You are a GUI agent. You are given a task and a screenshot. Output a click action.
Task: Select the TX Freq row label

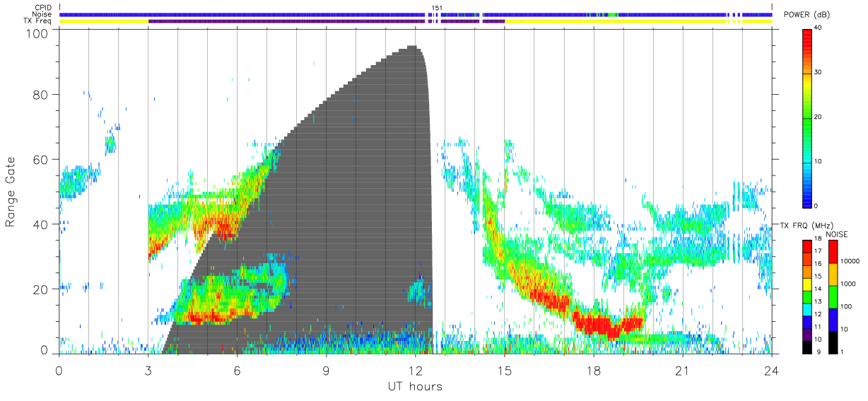click(38, 21)
